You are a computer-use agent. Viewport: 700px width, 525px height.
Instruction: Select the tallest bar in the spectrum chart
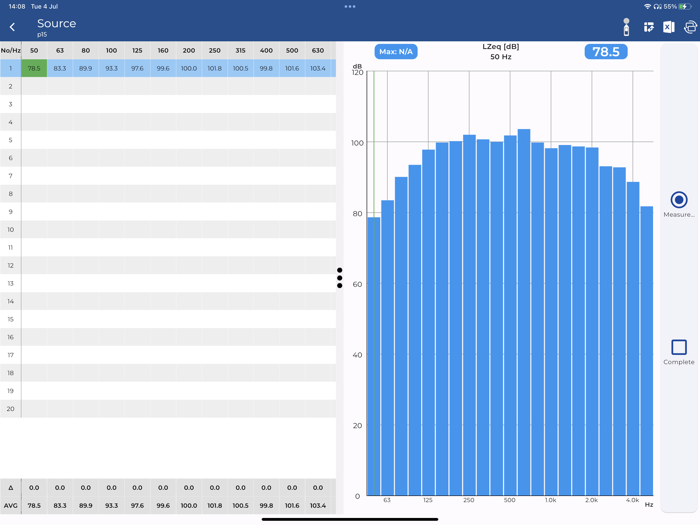click(524, 312)
